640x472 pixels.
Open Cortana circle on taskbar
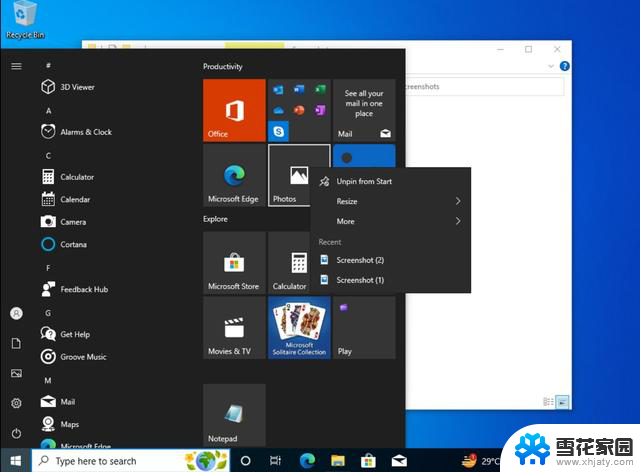pos(245,461)
